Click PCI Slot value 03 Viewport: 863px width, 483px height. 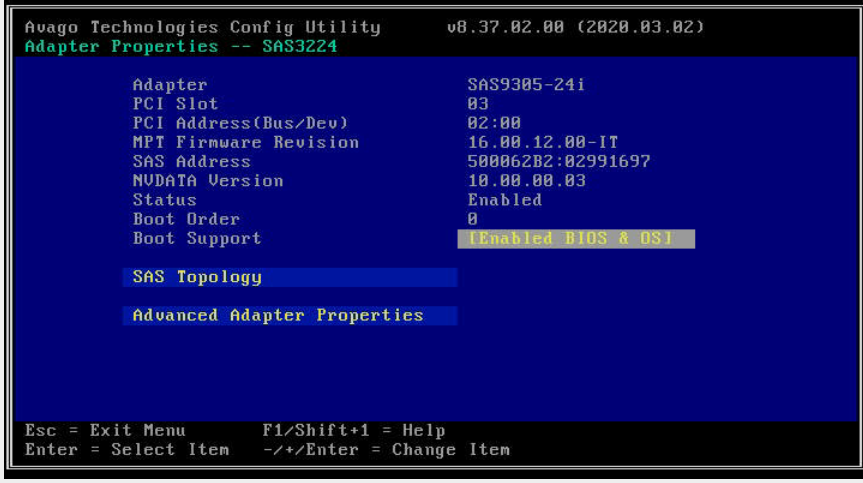pos(478,104)
